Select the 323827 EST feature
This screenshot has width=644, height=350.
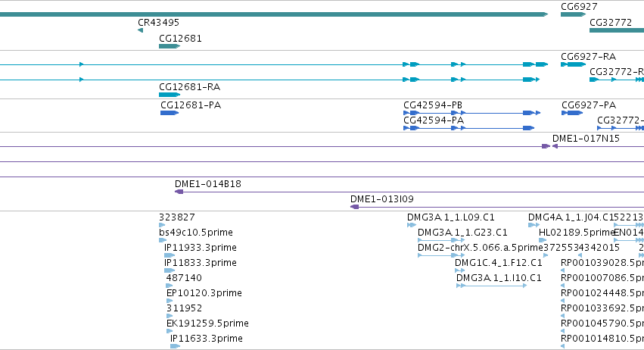click(x=162, y=225)
